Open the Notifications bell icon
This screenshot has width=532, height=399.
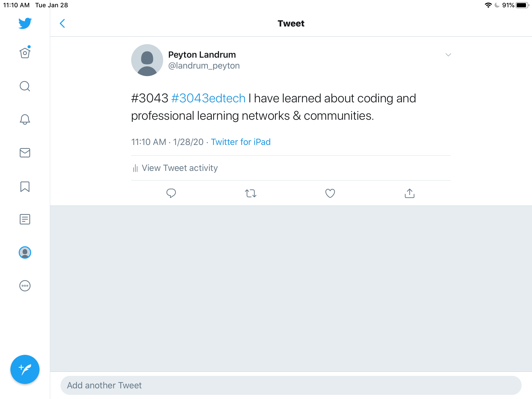(x=25, y=119)
